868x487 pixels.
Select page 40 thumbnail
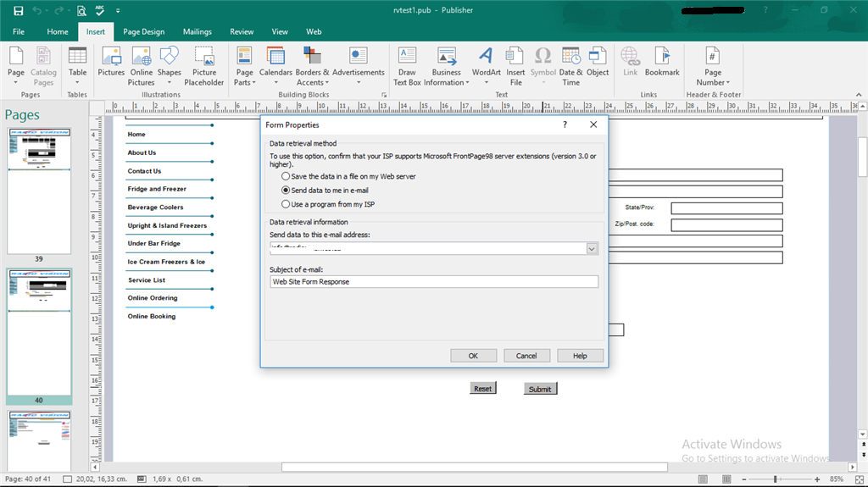pos(39,332)
